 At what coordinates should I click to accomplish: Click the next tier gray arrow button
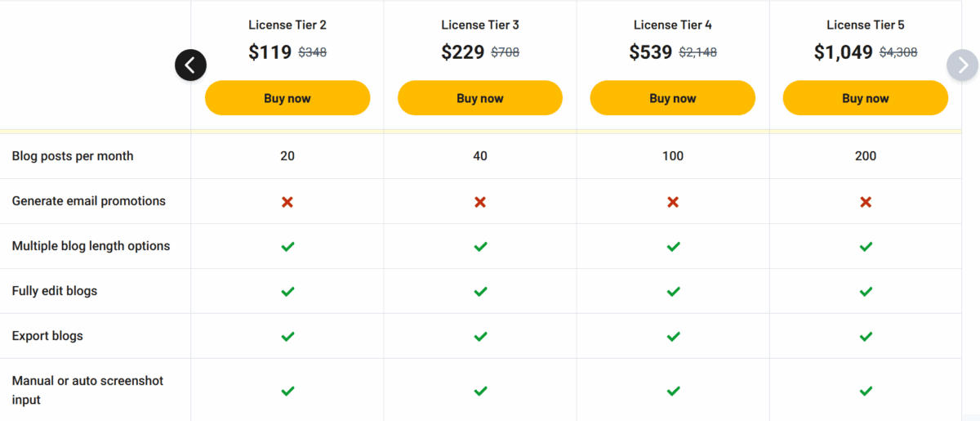point(963,65)
